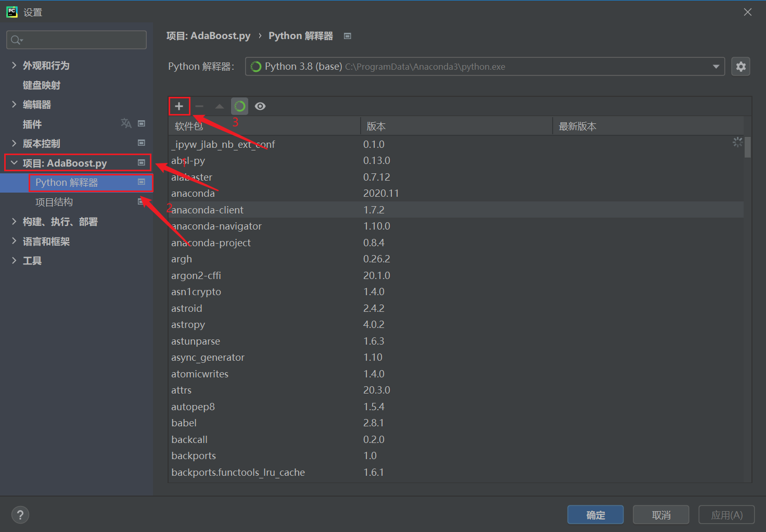The image size is (766, 532).
Task: Select the astunparse package row
Action: (456, 341)
